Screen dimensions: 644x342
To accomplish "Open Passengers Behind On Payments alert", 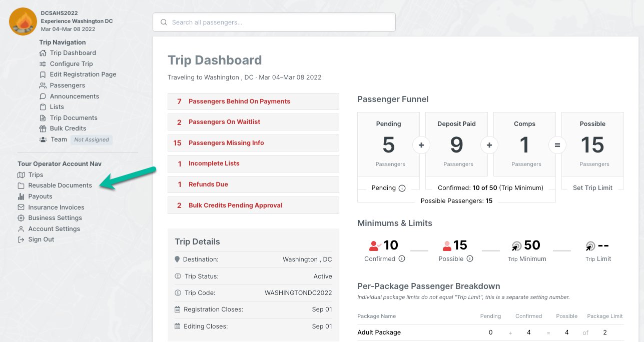I will coord(253,101).
